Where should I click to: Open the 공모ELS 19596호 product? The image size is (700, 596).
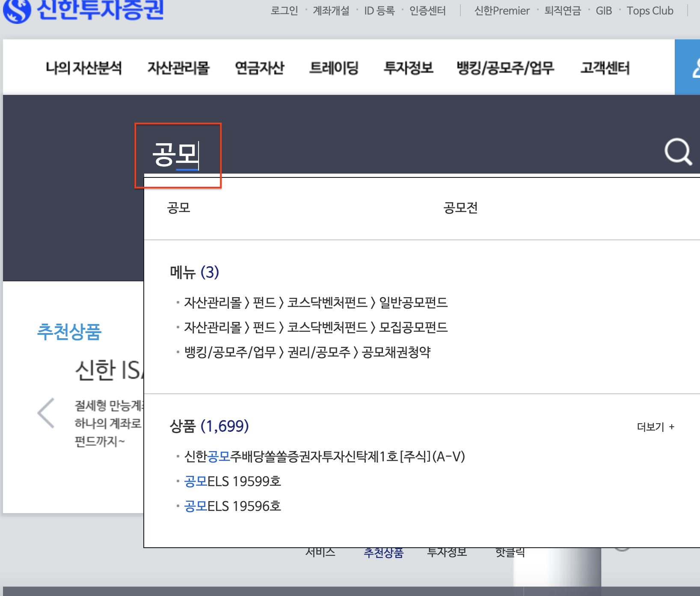tap(232, 506)
